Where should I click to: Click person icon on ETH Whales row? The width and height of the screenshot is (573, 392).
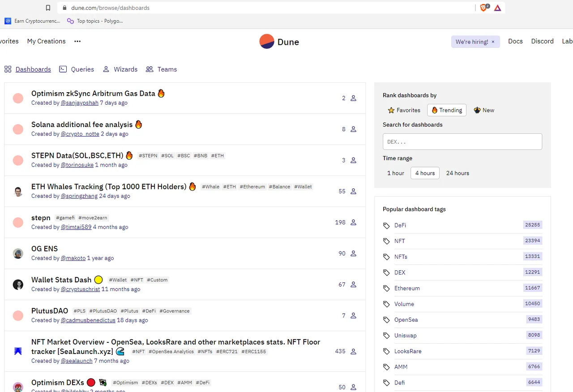click(x=353, y=191)
